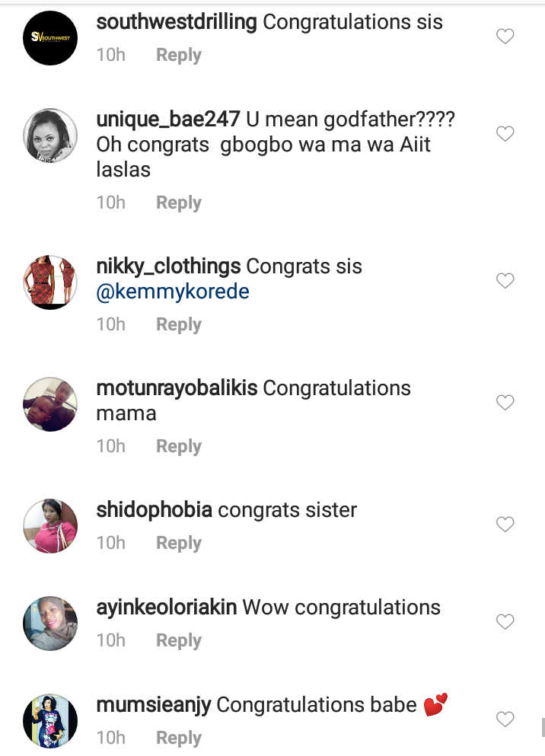The image size is (545, 756).
Task: Open the @kemmykorede mention
Action: point(173,292)
